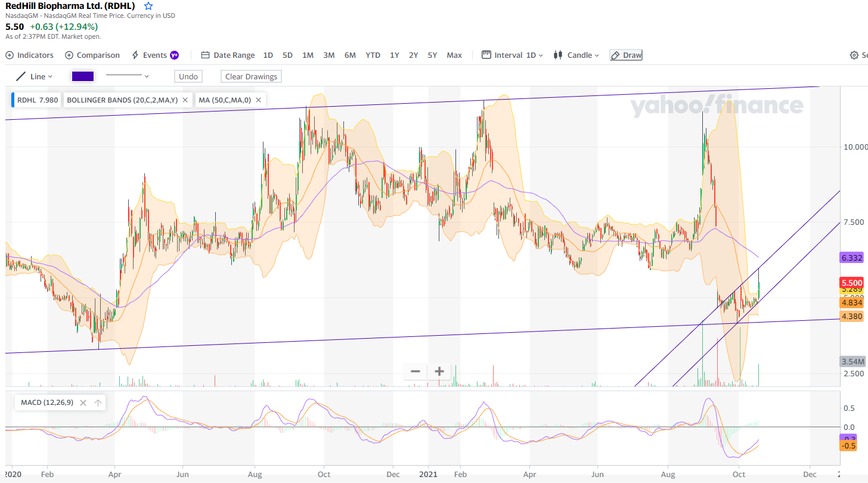Click the red 5.500 current price tag
This screenshot has width=868, height=483.
[x=851, y=283]
